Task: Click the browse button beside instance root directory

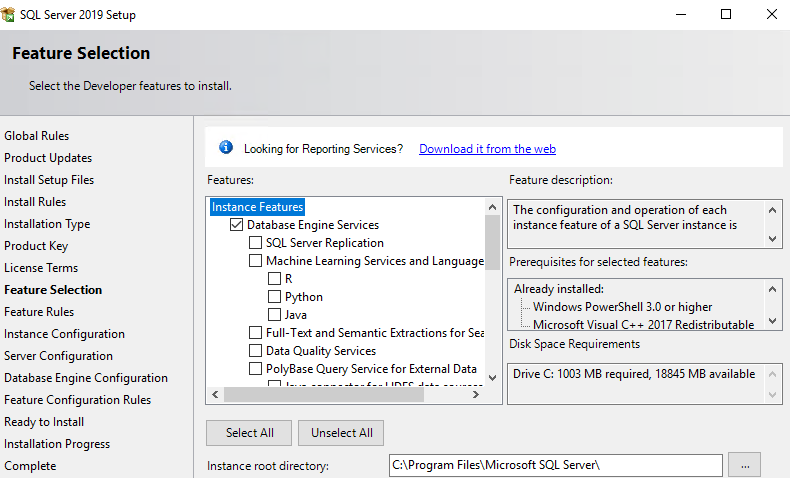Action: coord(744,465)
